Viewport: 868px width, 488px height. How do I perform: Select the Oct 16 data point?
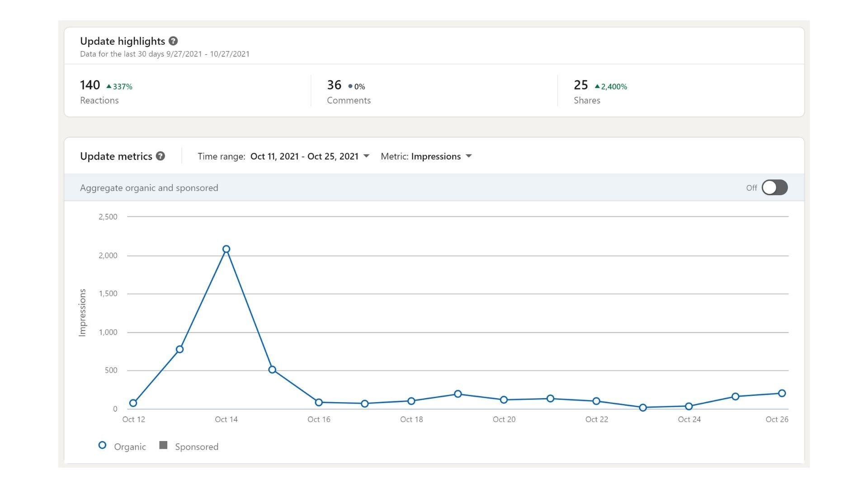(319, 402)
